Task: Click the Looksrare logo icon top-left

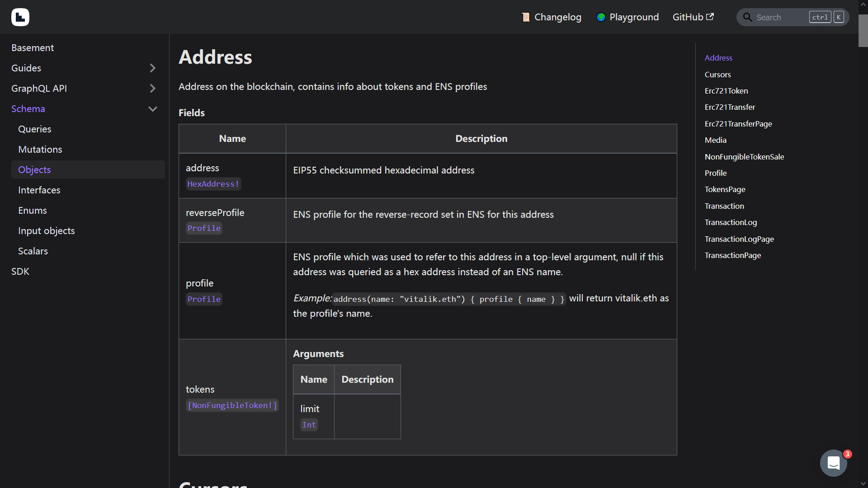Action: 20,17
